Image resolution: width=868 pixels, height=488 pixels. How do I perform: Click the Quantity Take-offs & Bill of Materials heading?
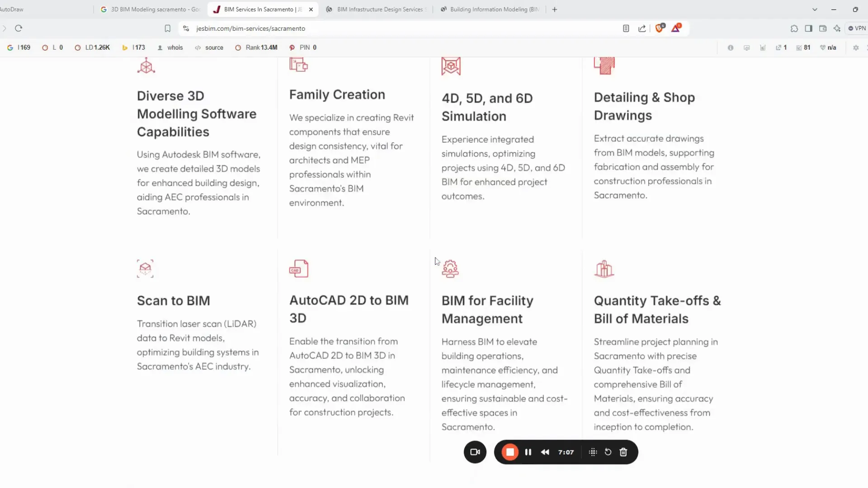pyautogui.click(x=657, y=310)
